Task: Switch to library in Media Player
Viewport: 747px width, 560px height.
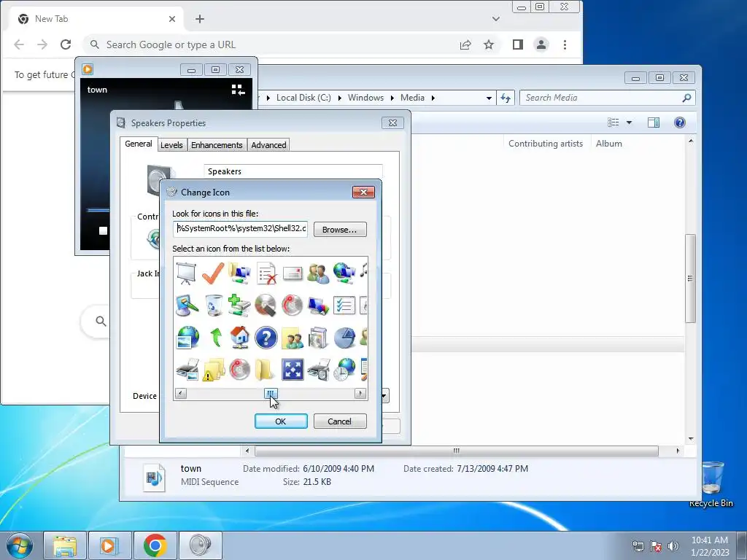Action: [x=238, y=90]
